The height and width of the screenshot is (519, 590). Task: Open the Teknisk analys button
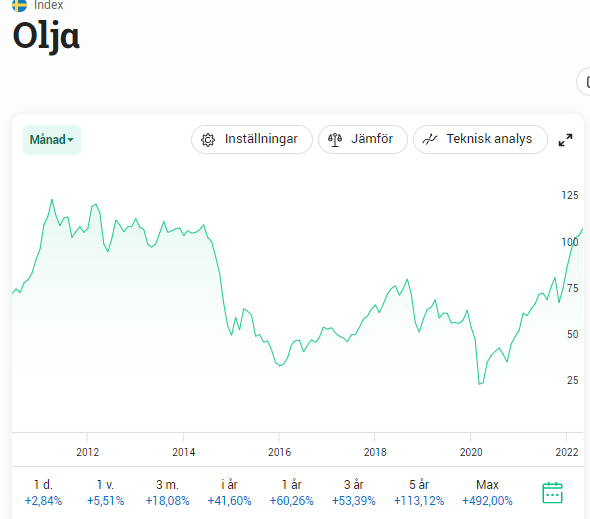point(481,140)
